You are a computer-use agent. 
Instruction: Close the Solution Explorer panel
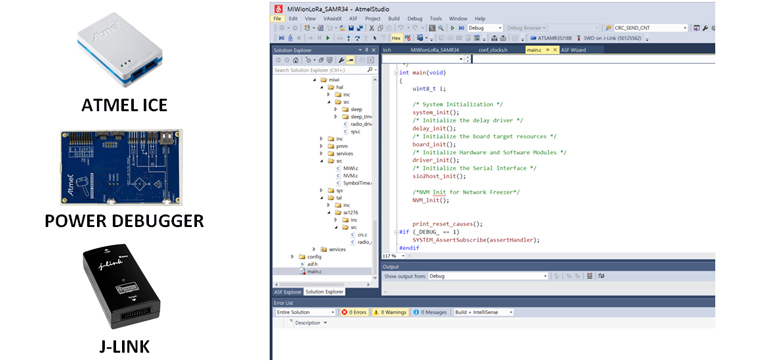[x=374, y=50]
